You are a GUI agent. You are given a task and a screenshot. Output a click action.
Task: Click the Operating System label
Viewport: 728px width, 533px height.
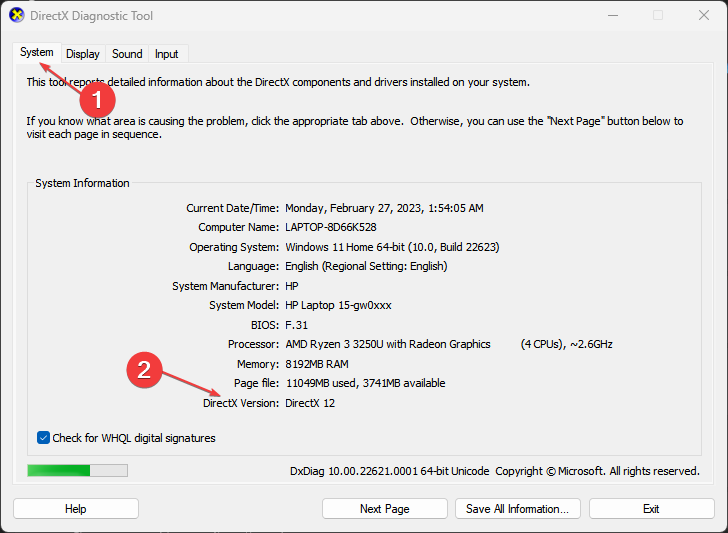(x=234, y=247)
